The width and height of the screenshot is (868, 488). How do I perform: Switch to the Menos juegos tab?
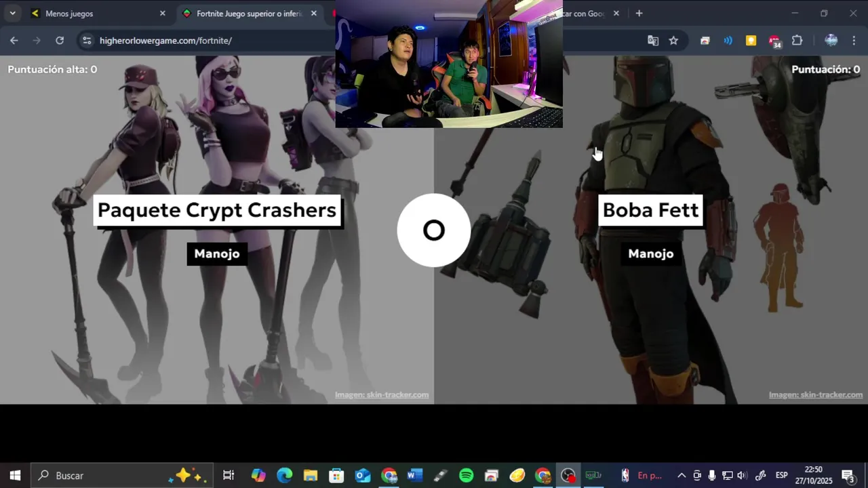pos(99,13)
